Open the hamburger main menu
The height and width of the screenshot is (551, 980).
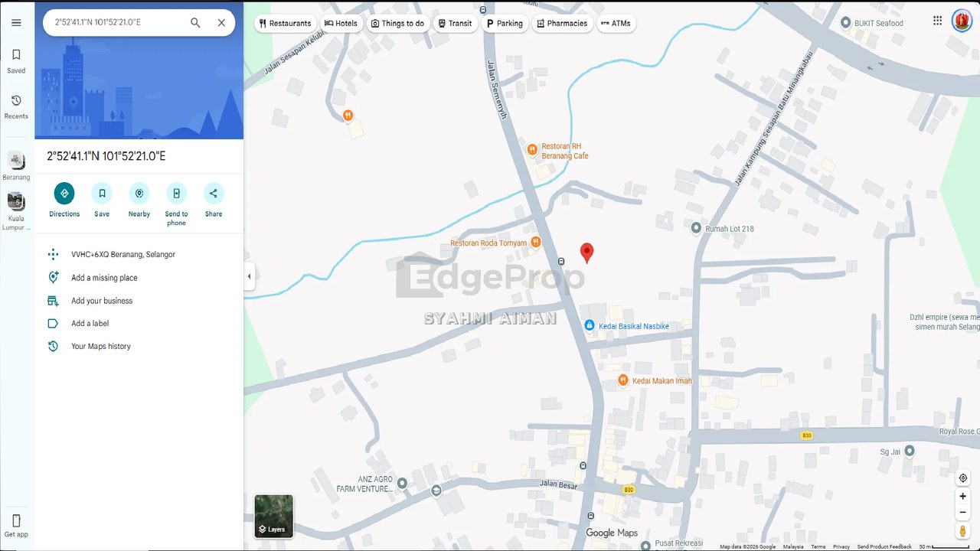click(16, 23)
